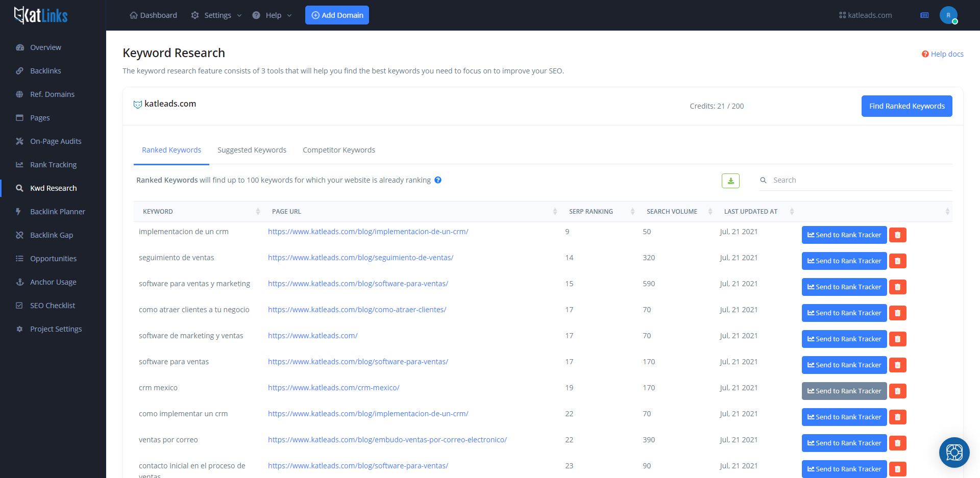This screenshot has width=980, height=478.
Task: Open Rank Tracking in sidebar
Action: (x=53, y=165)
